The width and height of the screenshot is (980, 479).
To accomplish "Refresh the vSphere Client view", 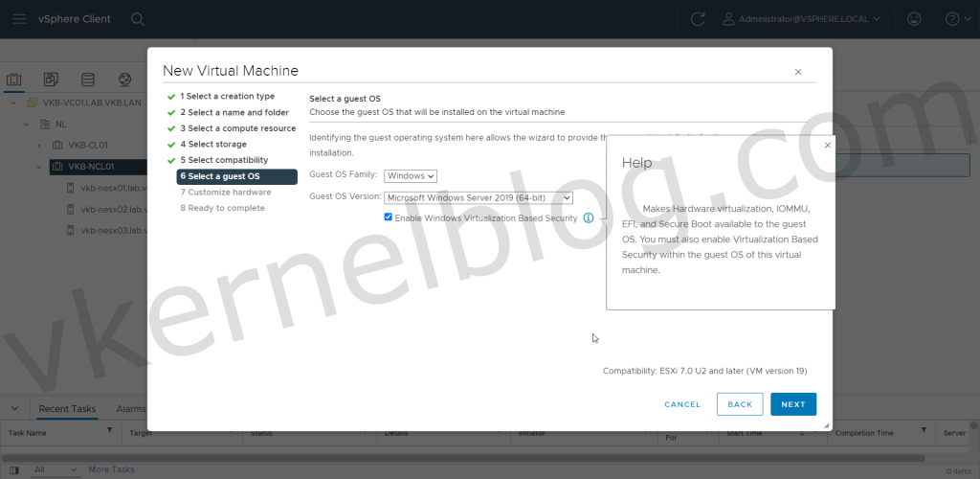I will tap(698, 19).
